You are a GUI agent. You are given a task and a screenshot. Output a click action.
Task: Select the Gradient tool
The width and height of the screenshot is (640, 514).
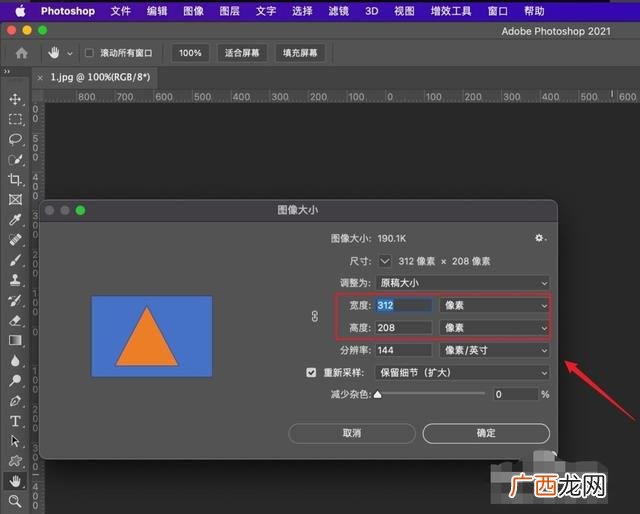click(x=16, y=340)
